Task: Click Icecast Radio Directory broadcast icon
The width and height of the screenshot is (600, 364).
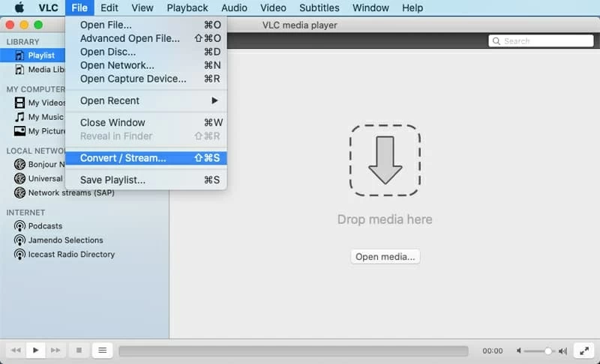Action: 19,255
